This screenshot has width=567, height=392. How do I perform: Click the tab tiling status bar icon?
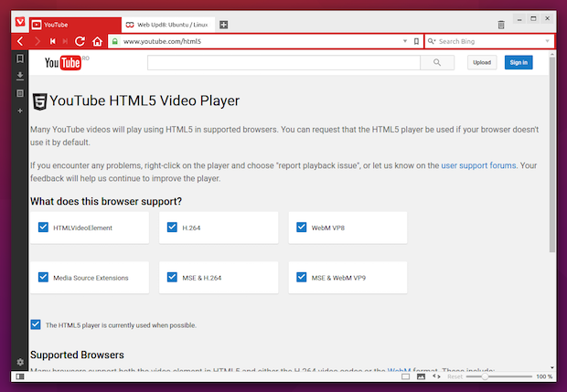coord(406,376)
